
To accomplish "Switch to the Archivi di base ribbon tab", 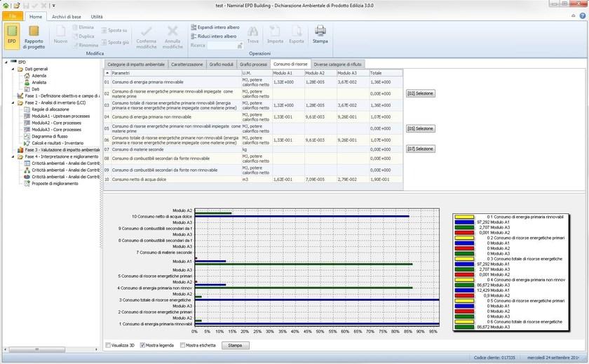I will (x=67, y=16).
